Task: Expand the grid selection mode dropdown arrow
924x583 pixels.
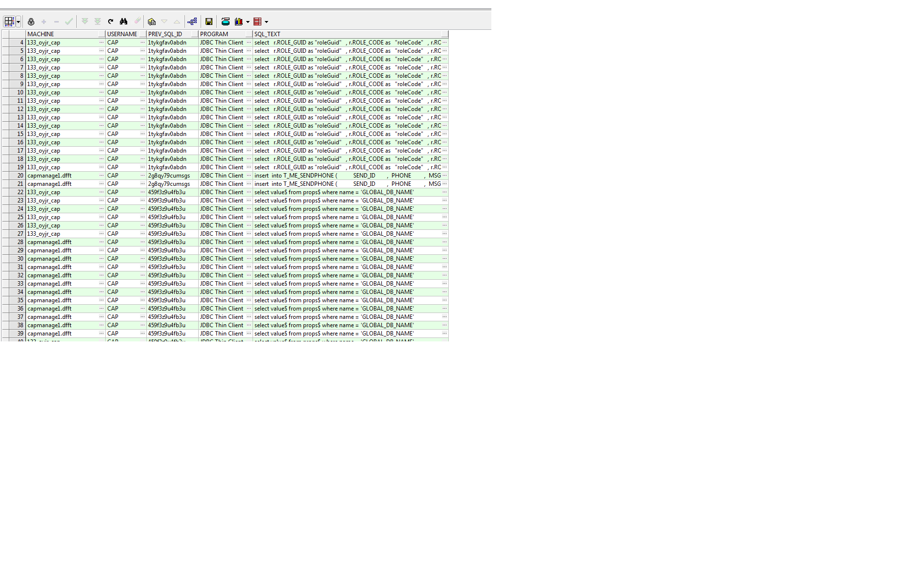Action: click(x=19, y=22)
